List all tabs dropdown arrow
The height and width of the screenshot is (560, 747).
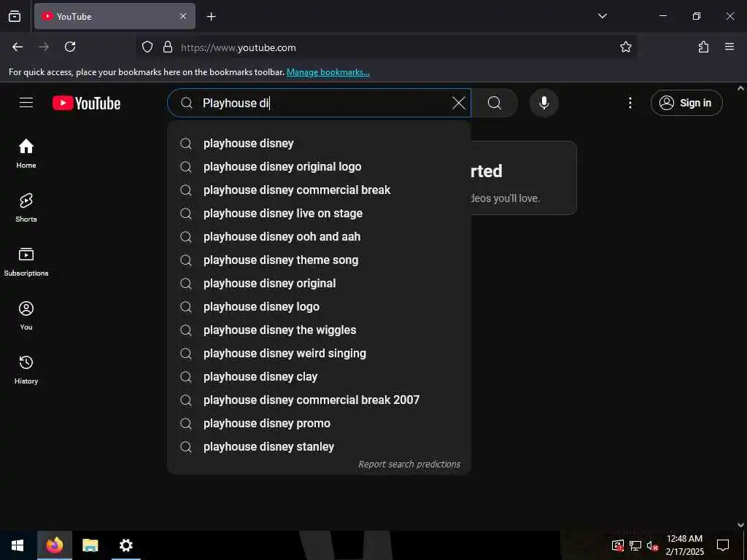602,17
